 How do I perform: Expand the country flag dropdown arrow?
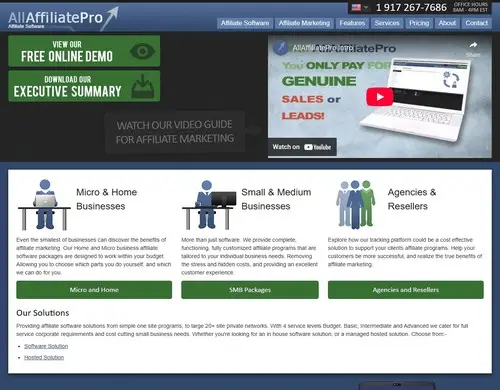click(366, 7)
